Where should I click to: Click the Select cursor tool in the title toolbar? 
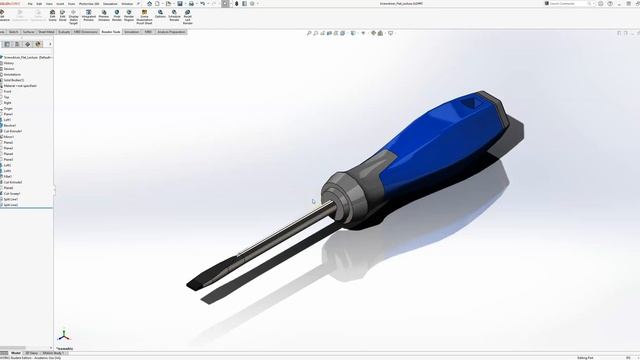click(225, 4)
